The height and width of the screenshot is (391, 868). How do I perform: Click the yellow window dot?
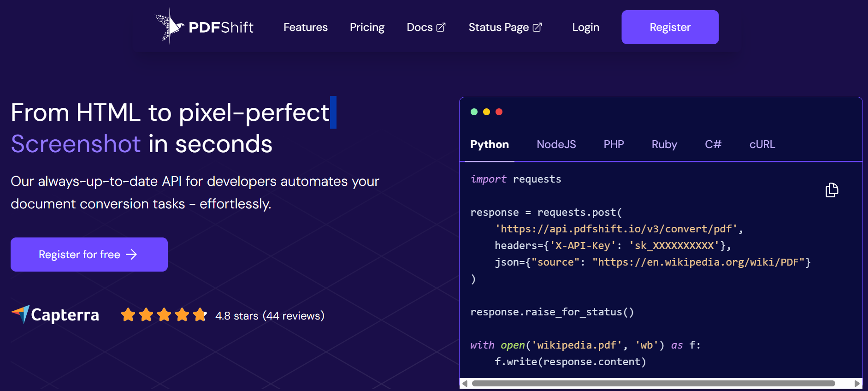tap(486, 112)
